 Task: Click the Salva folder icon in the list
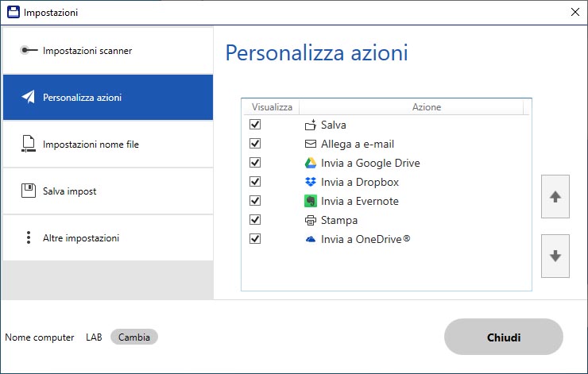coord(311,125)
